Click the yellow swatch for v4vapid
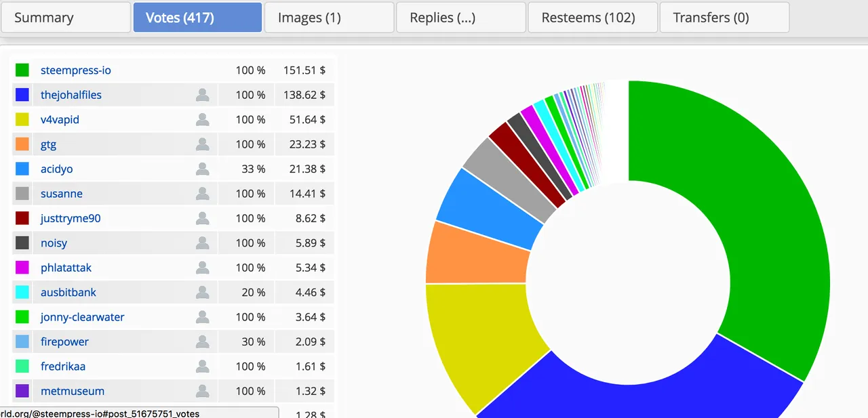This screenshot has width=868, height=418. (22, 120)
